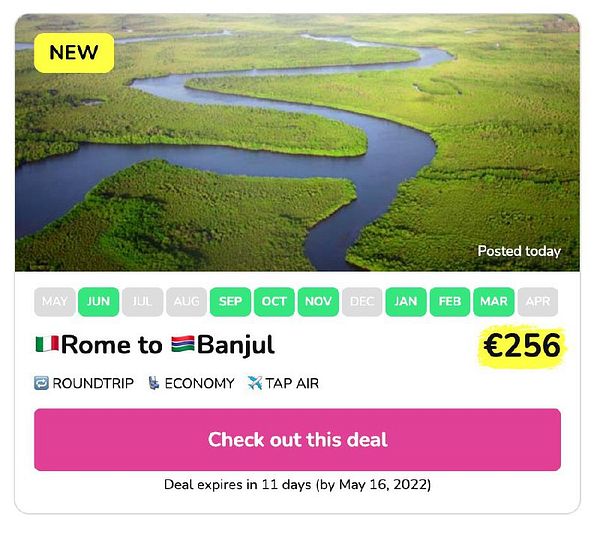This screenshot has height=538, width=600.
Task: Select the MAR month chip
Action: tap(494, 302)
